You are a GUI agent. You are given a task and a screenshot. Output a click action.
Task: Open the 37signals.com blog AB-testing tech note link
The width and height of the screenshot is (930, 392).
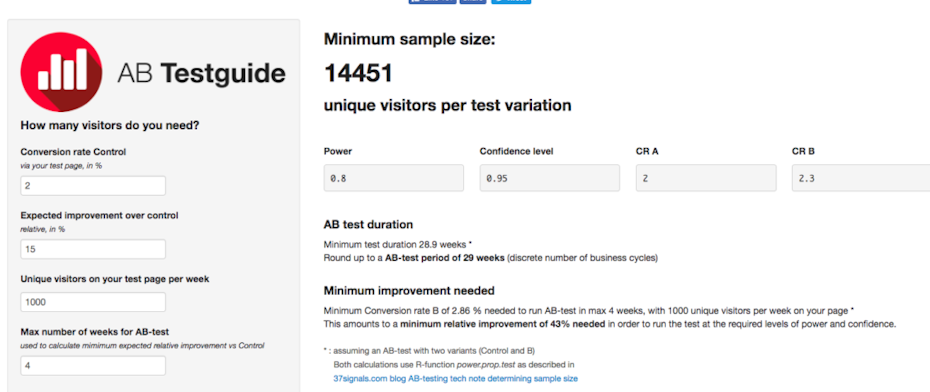click(456, 378)
